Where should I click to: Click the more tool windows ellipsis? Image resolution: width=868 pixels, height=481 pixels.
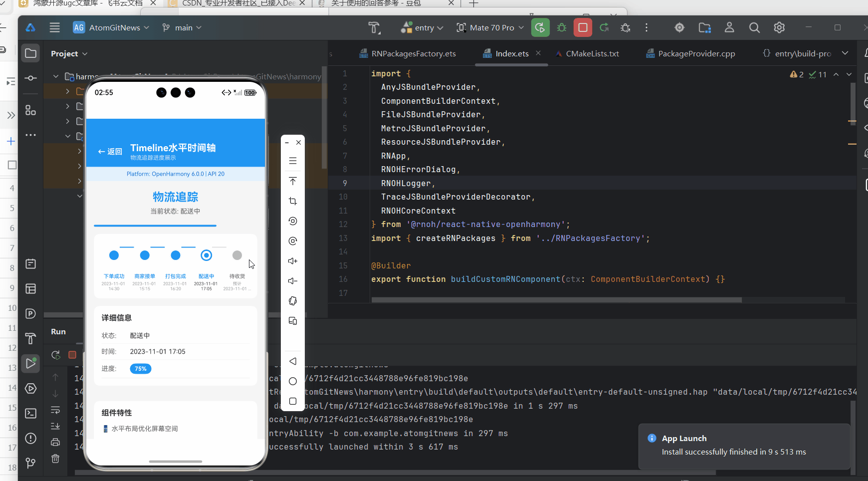(x=30, y=135)
